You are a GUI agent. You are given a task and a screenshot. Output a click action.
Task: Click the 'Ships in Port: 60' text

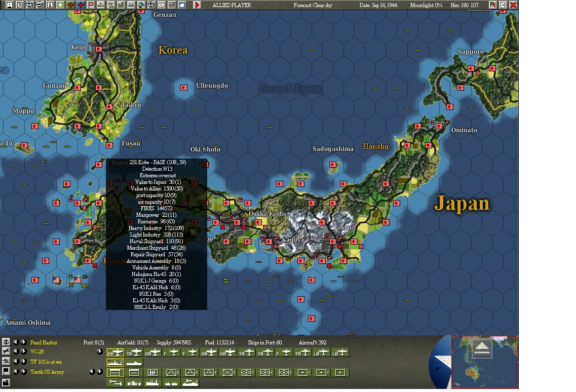264,342
